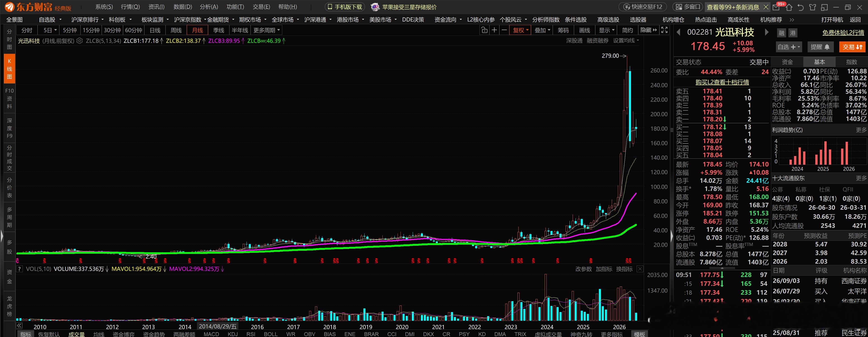Open the 系统(S) menu
The height and width of the screenshot is (337, 868).
tap(104, 7)
